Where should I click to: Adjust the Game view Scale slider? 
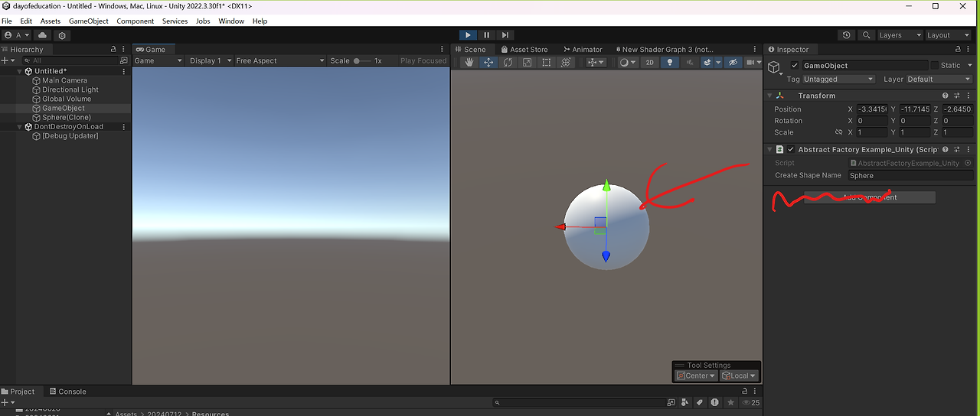[362, 61]
